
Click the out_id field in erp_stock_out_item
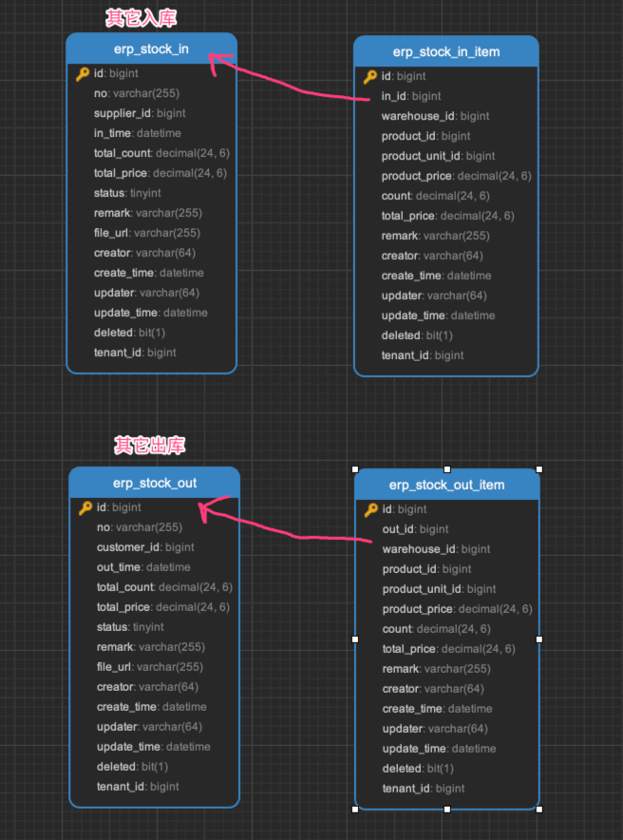415,529
